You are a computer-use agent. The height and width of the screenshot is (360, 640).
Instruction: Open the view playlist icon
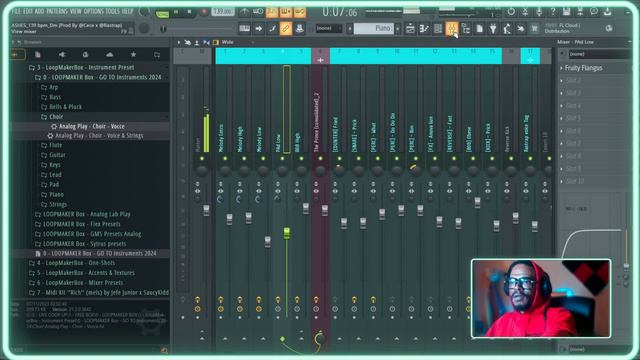pyautogui.click(x=410, y=29)
